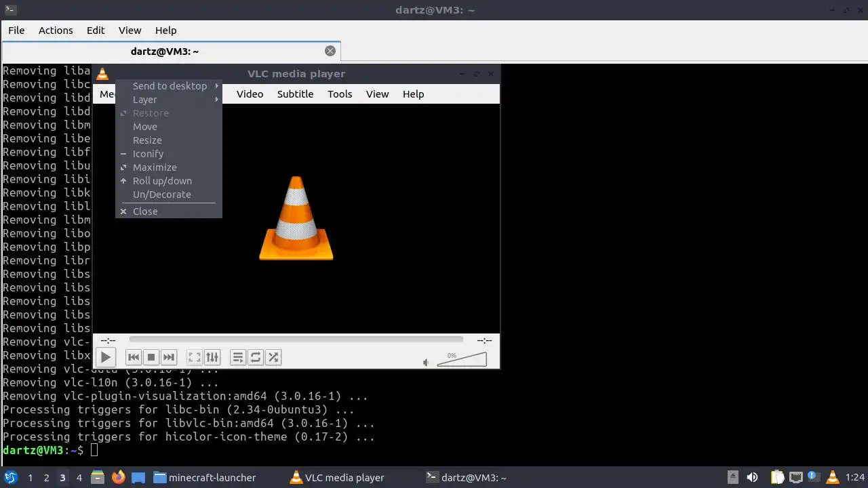Screen dimensions: 868x488
Task: Open the terminal File menu
Action: tap(16, 30)
